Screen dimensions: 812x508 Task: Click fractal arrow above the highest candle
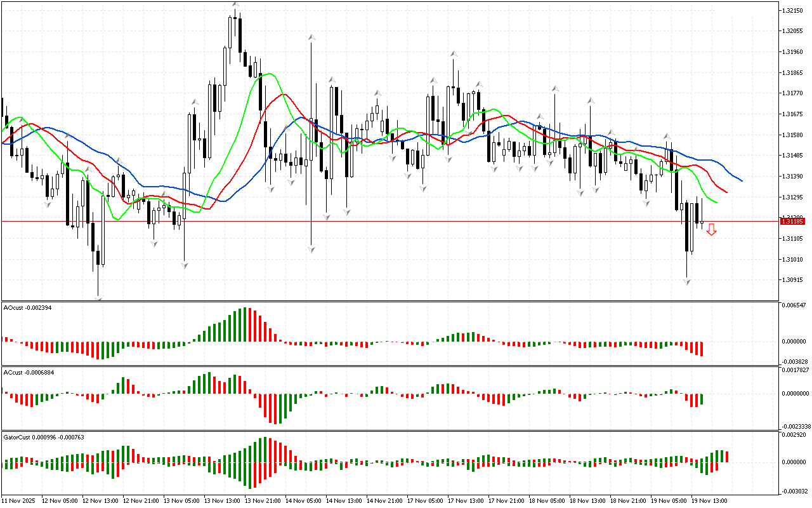tap(235, 4)
